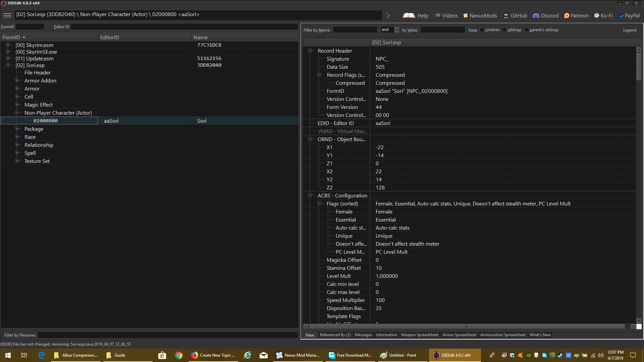The width and height of the screenshot is (644, 362).
Task: Open the and/or filter dropdown
Action: tap(397, 30)
